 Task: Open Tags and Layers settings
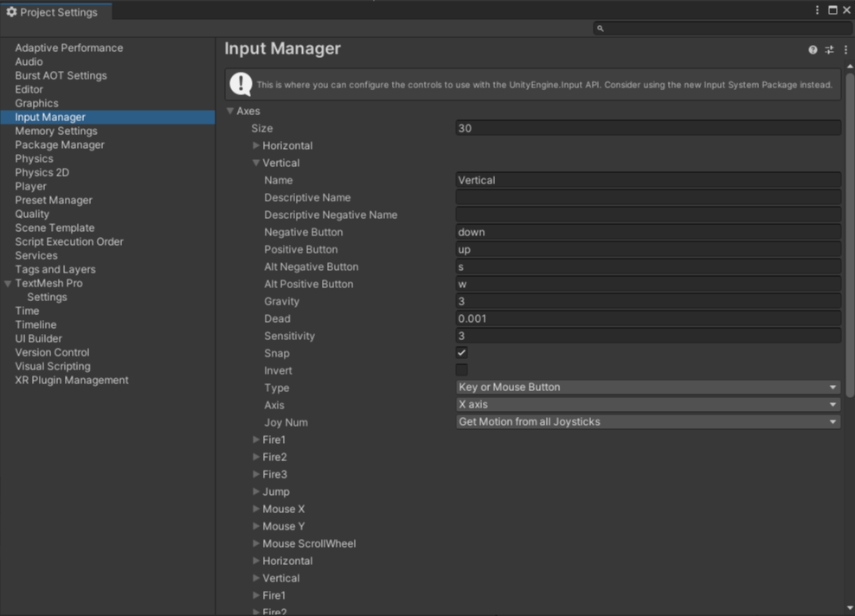coord(55,269)
